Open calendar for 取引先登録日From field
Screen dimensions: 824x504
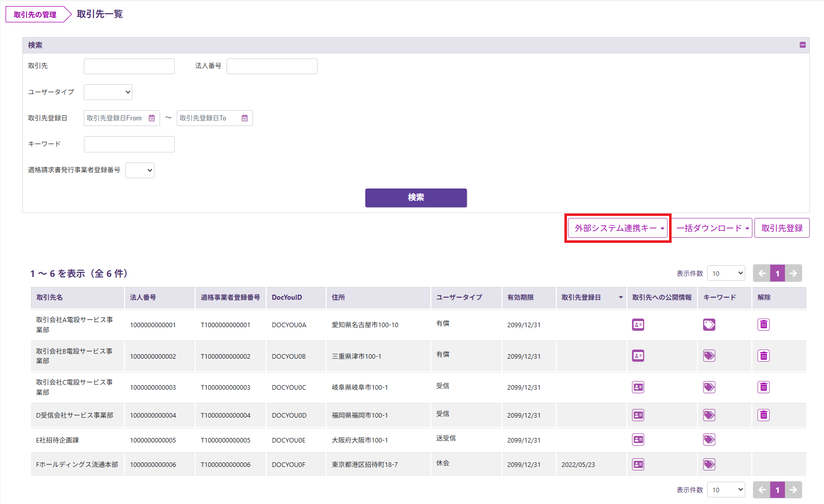coord(152,118)
